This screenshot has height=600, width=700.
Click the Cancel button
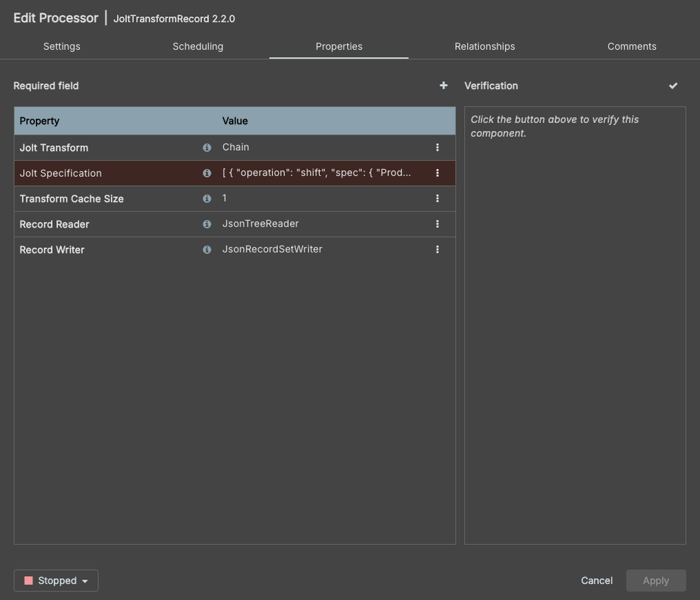click(x=596, y=580)
